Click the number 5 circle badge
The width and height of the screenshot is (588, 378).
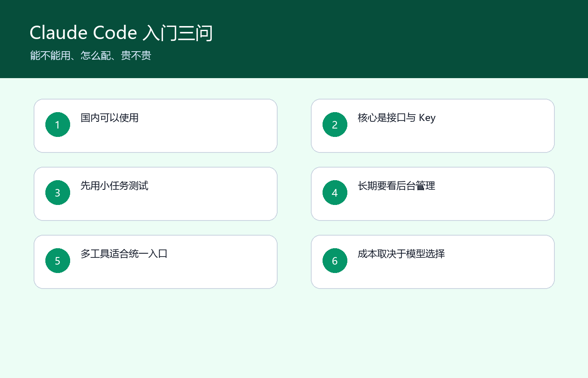click(x=58, y=260)
